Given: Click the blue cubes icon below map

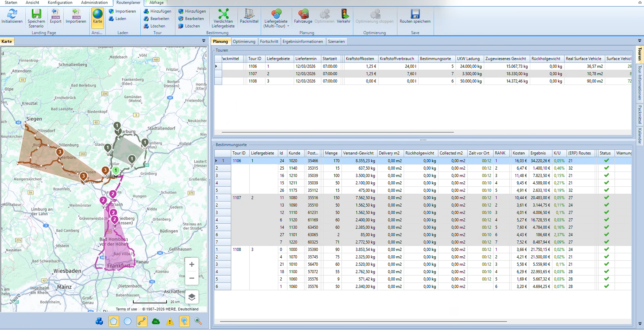Looking at the screenshot, I should pyautogui.click(x=99, y=321).
